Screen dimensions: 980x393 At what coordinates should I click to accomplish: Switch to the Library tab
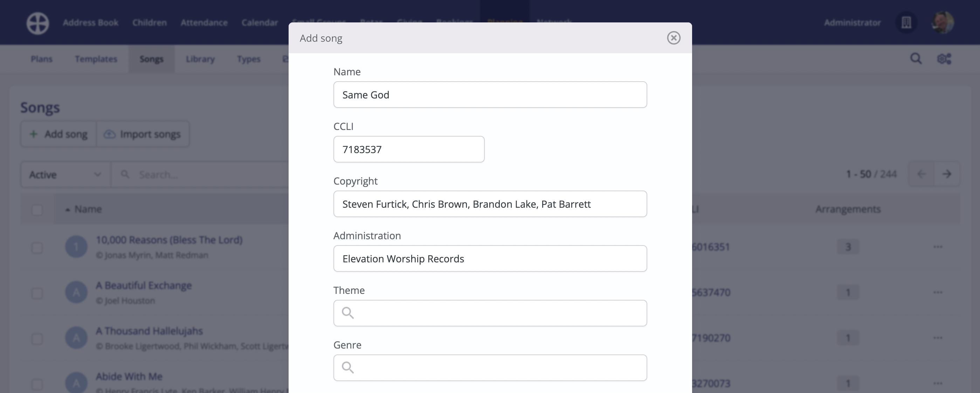pos(200,59)
